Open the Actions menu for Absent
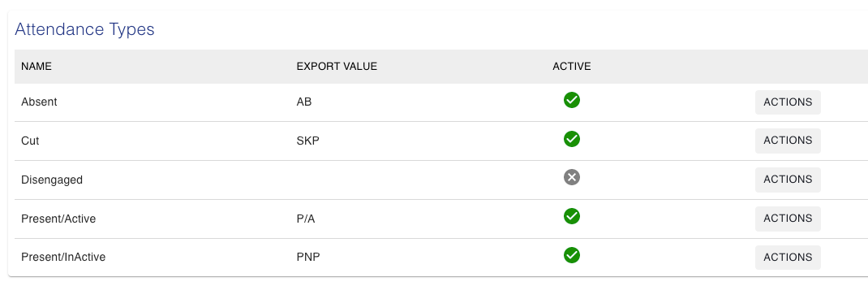 [x=788, y=102]
